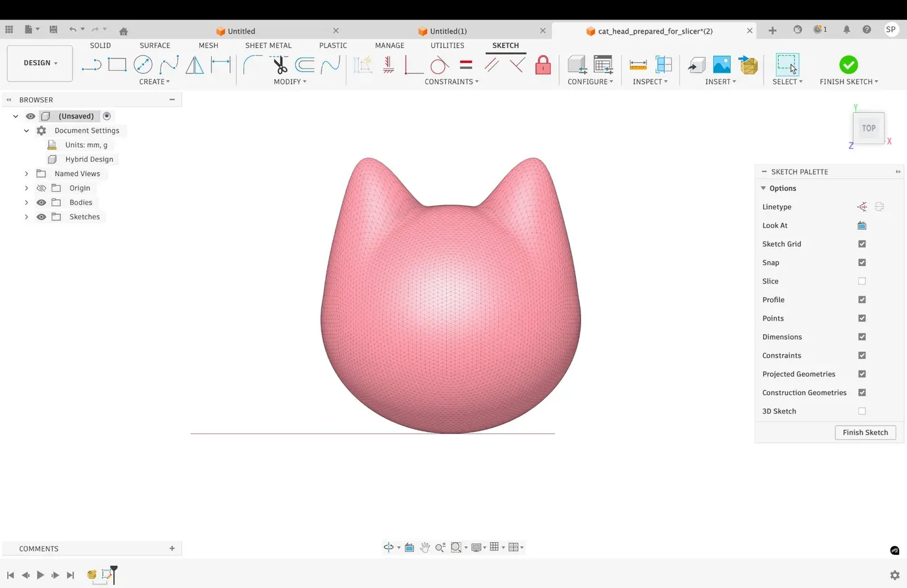The image size is (907, 588).
Task: Select the Line sketch tool
Action: click(x=91, y=65)
